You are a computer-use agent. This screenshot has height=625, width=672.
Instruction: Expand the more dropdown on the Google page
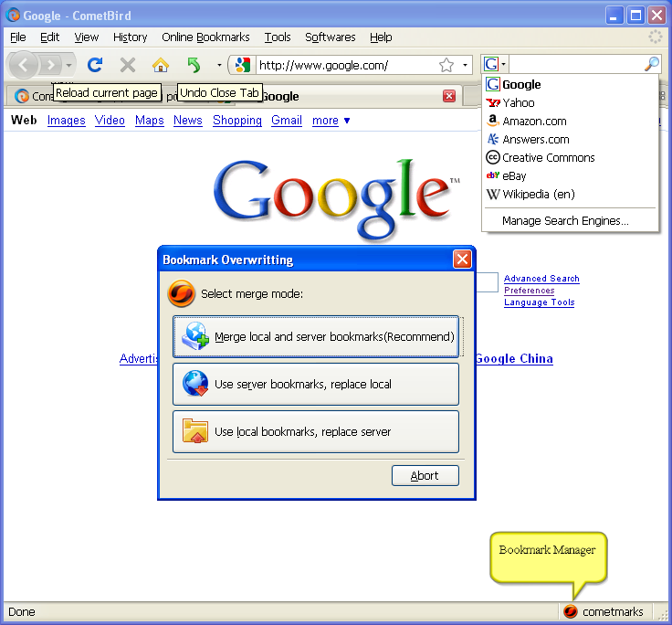347,121
